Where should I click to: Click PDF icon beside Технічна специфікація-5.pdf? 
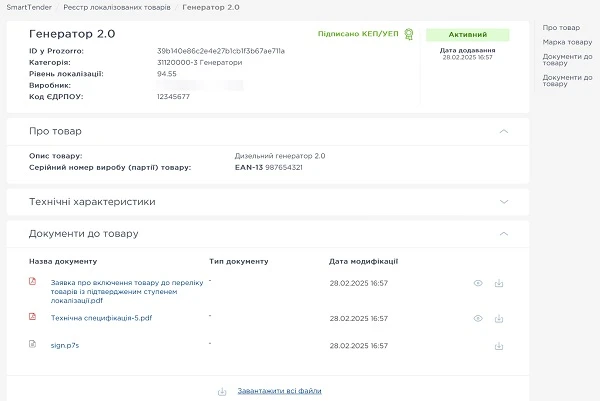click(32, 318)
